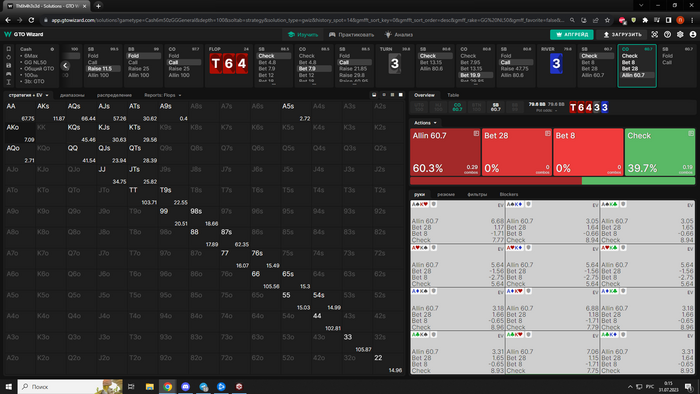The image size is (700, 394).
Task: Click the browser bookmark star icon
Action: (607, 20)
